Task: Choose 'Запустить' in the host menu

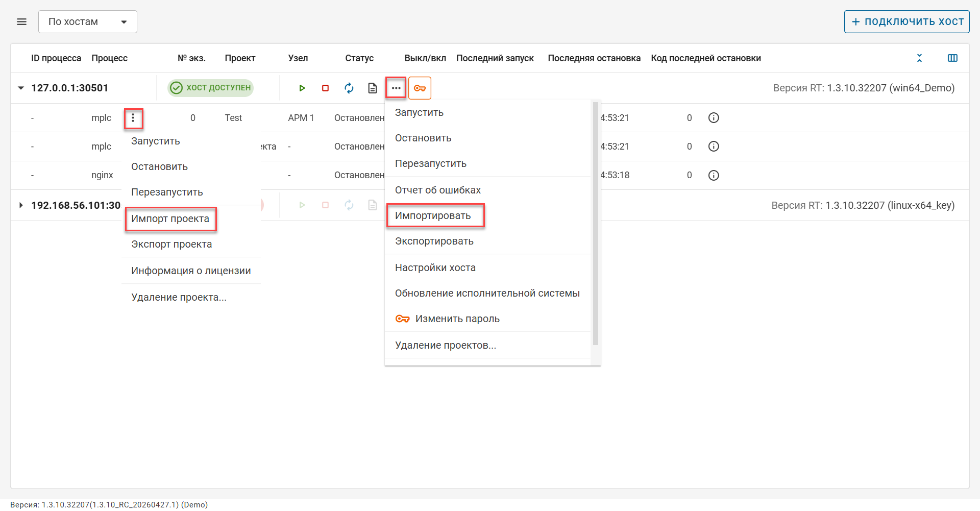Action: tap(487, 113)
